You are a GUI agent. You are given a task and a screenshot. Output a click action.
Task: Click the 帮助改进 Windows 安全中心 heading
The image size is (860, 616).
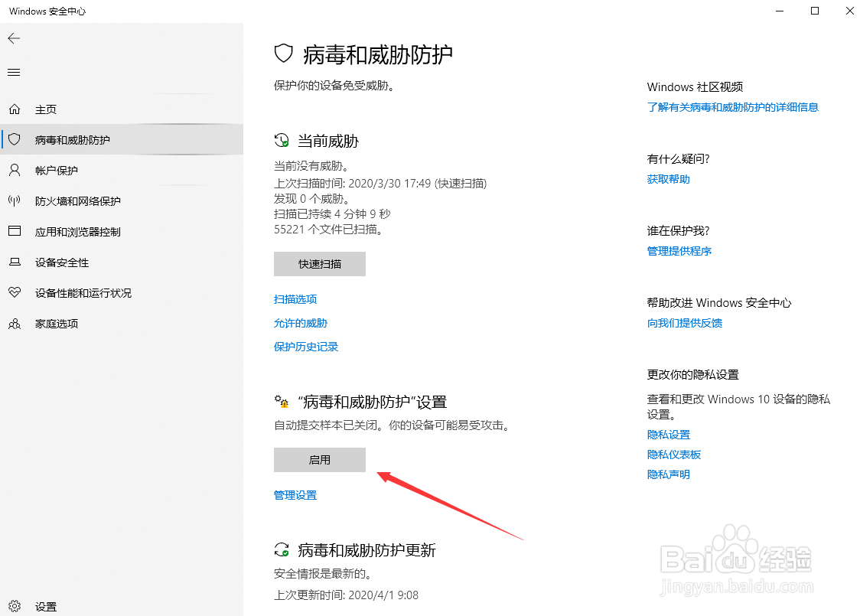click(719, 303)
